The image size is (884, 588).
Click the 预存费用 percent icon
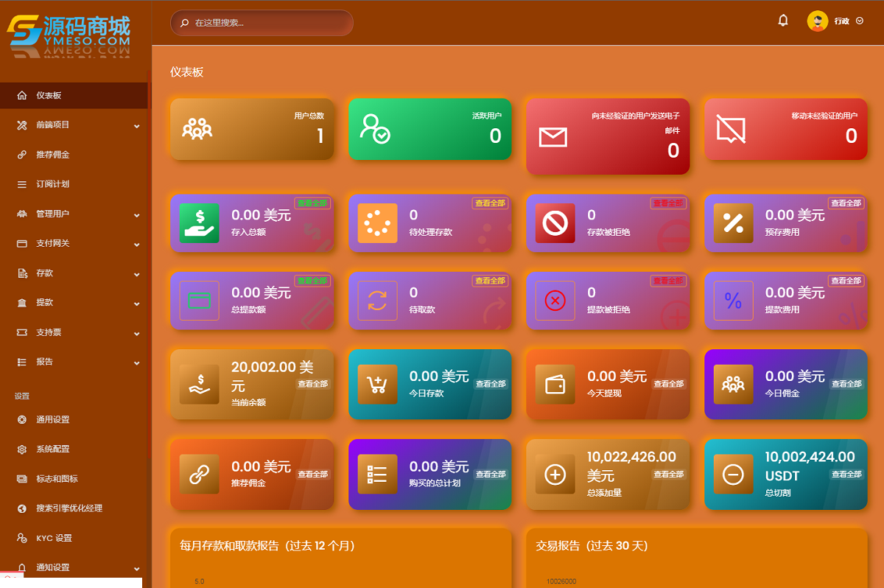(x=734, y=223)
